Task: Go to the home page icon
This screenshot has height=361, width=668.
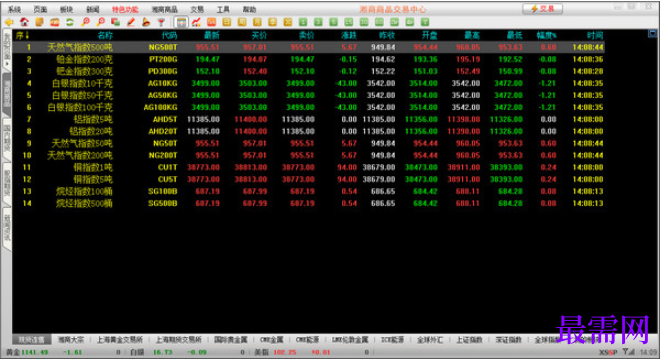Action: [x=24, y=22]
